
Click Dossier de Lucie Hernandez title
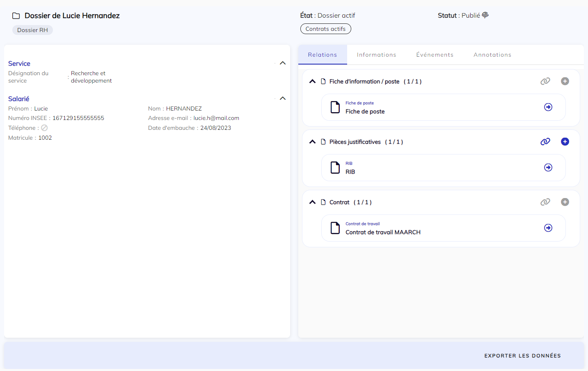[72, 16]
